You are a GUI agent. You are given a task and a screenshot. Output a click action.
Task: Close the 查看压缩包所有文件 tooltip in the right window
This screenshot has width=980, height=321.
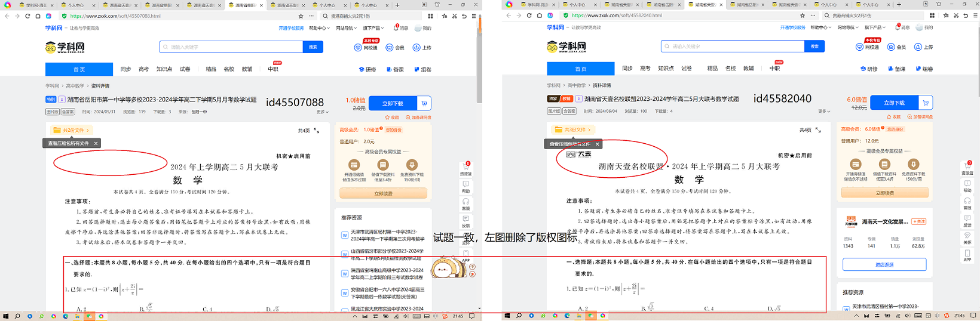tap(597, 144)
